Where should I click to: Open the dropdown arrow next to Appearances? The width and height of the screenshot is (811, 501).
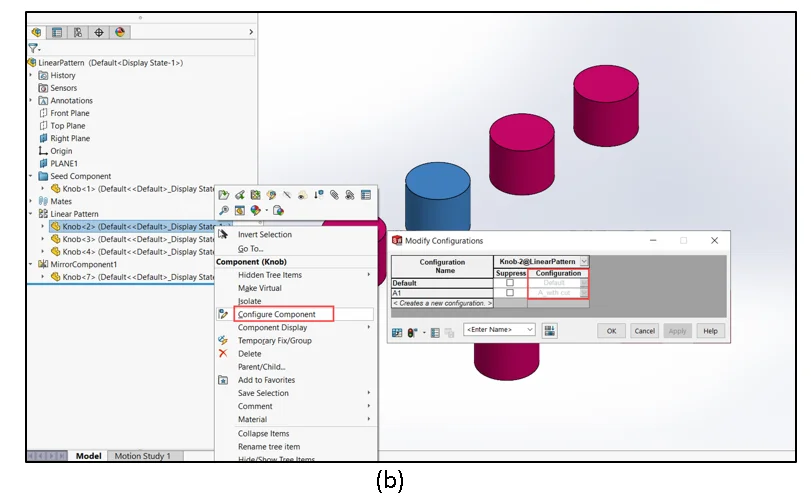click(266, 210)
